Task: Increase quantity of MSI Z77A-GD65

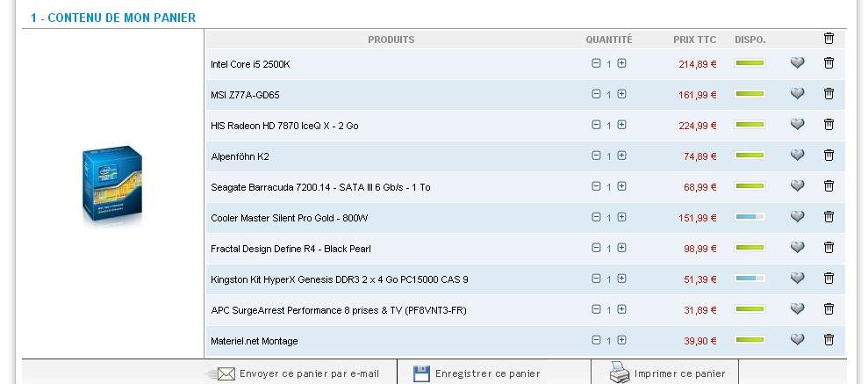Action: (621, 94)
